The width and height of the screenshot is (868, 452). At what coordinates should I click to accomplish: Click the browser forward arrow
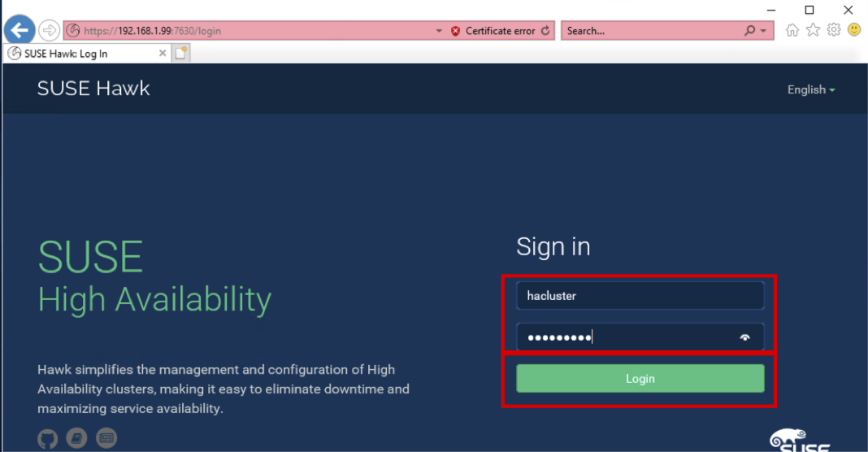click(49, 31)
